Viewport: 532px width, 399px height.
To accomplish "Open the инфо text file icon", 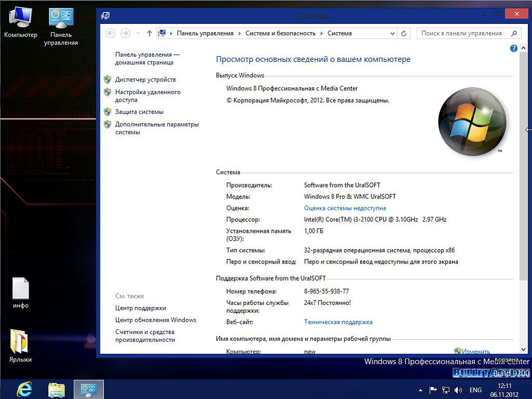I will [21, 292].
